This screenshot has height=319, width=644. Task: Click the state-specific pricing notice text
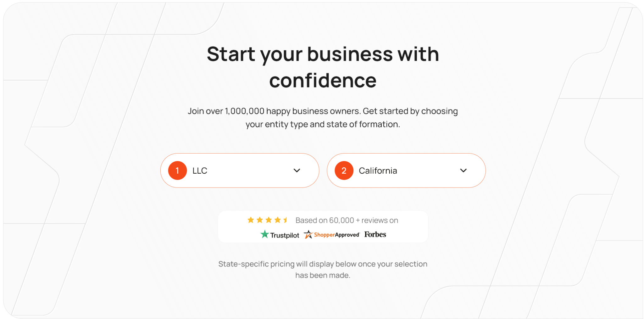[323, 269]
